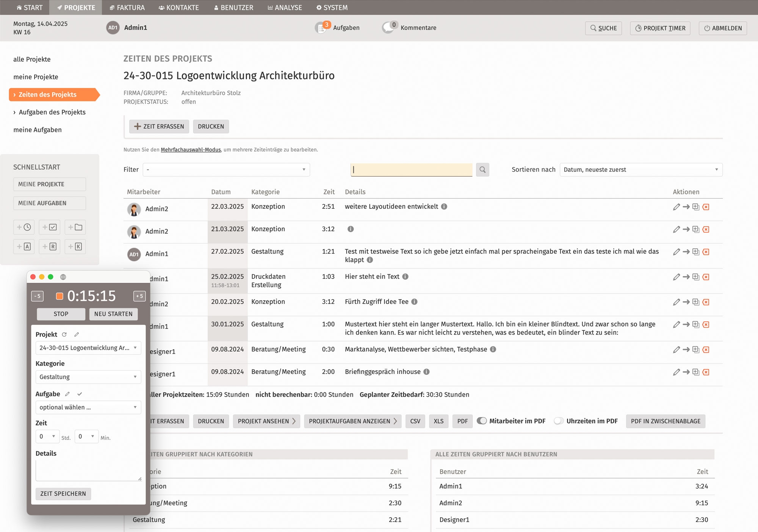Click the move arrow icon for the 20.02.2025 entry
The width and height of the screenshot is (758, 532).
click(686, 302)
